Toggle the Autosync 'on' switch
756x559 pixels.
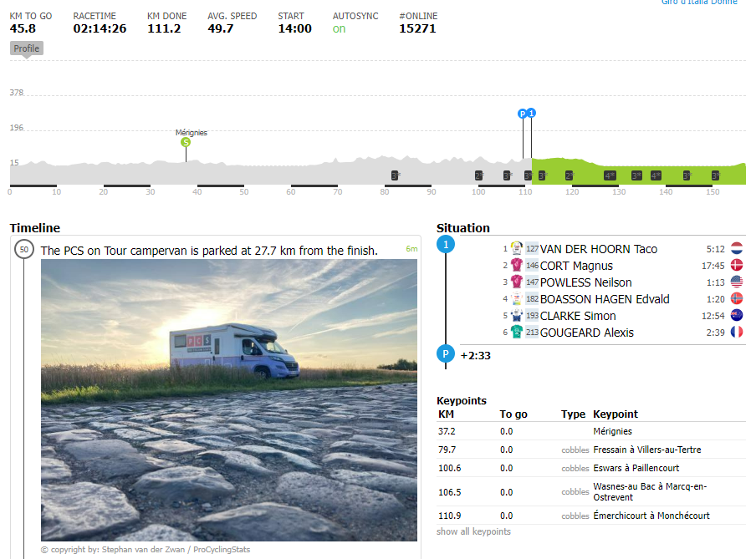pos(339,29)
